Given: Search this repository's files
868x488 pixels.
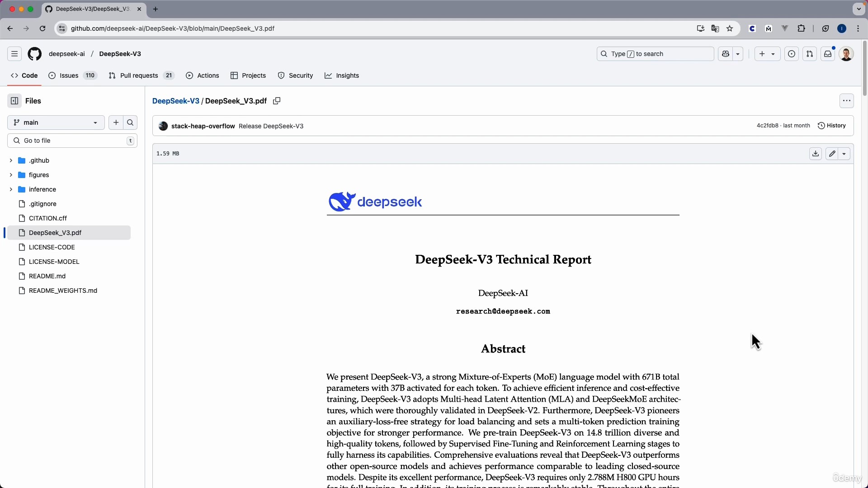Looking at the screenshot, I should click(x=130, y=122).
